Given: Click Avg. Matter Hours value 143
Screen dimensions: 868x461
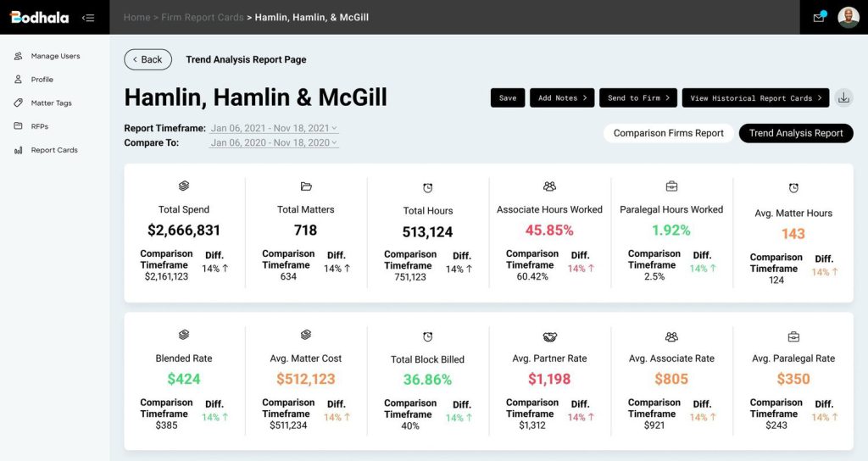Looking at the screenshot, I should [793, 234].
